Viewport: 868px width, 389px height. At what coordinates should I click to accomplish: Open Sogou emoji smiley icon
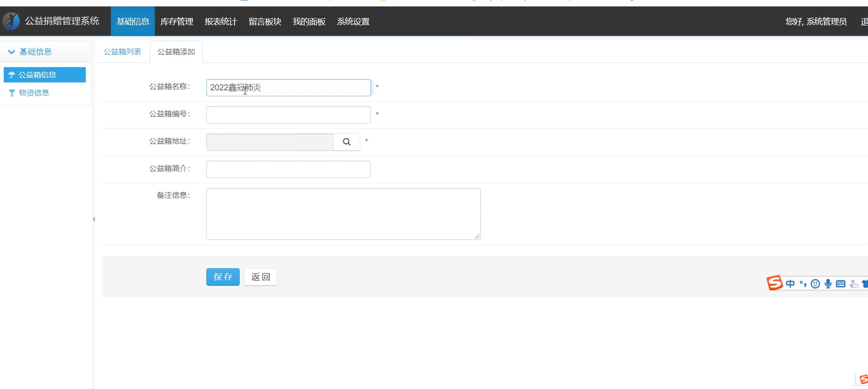815,284
